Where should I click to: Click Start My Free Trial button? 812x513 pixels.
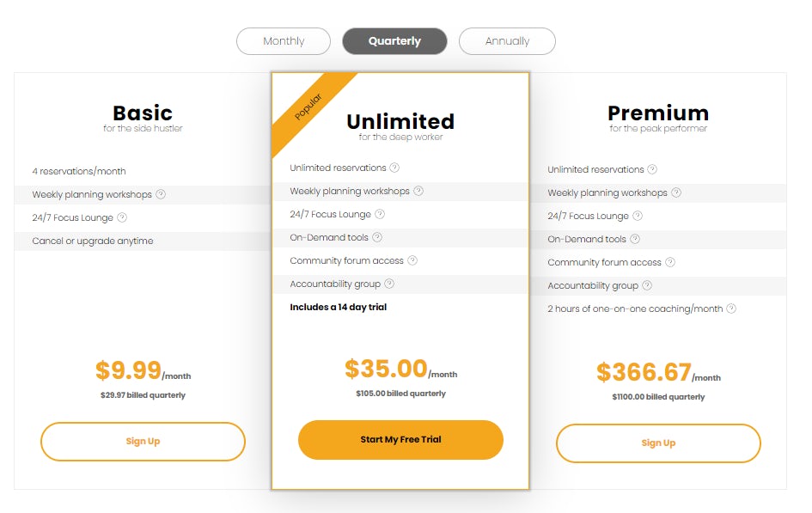coord(400,439)
